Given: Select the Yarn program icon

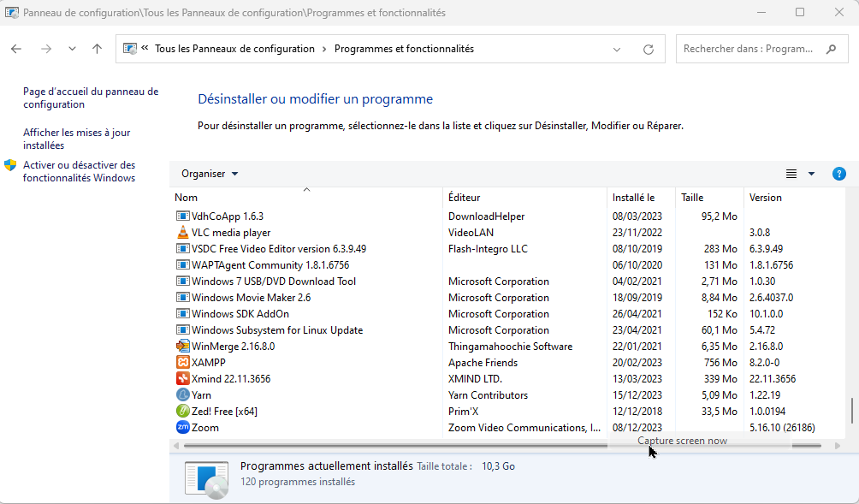Looking at the screenshot, I should [x=182, y=395].
